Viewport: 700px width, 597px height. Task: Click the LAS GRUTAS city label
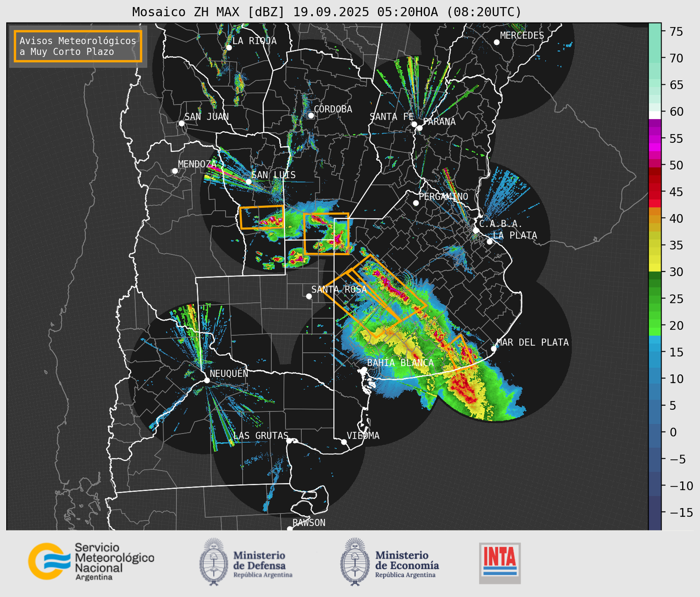point(261,436)
